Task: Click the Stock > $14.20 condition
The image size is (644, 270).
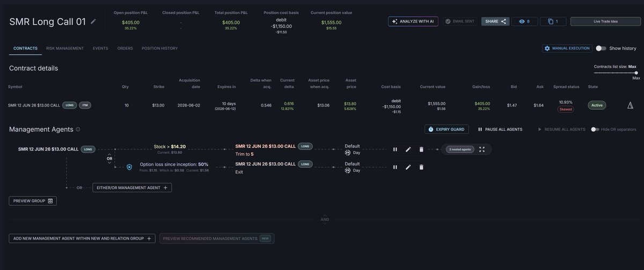Action: [x=170, y=146]
